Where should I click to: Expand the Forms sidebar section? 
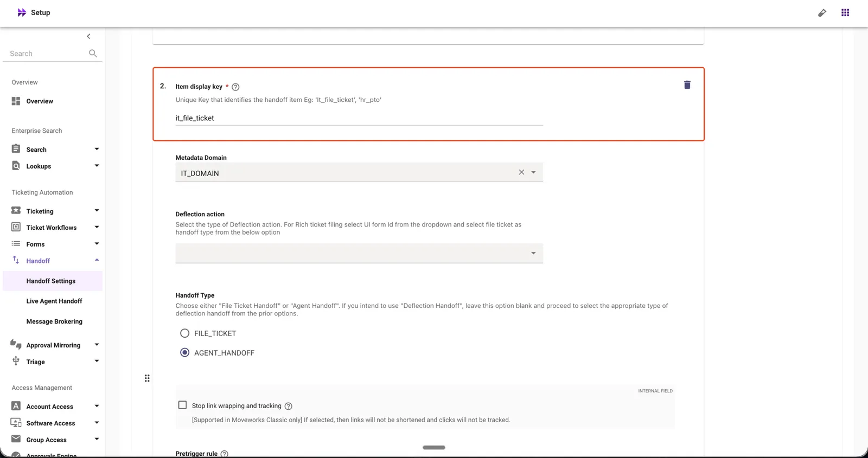click(97, 244)
